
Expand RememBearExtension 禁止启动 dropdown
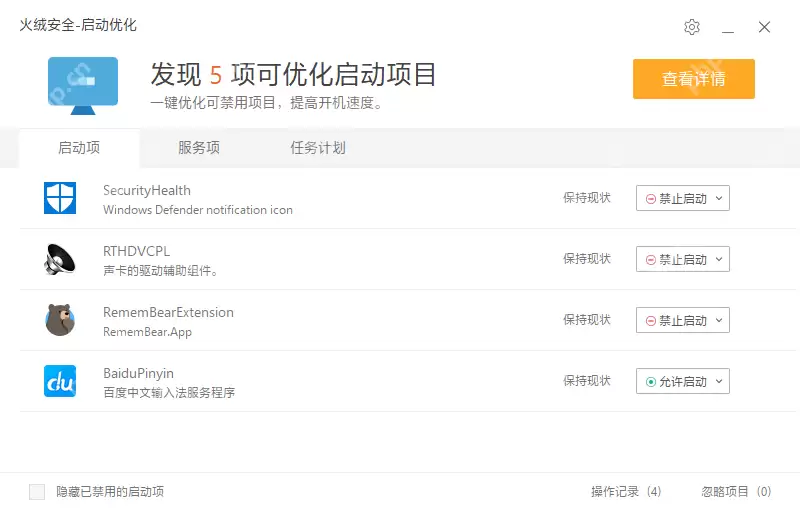click(683, 320)
